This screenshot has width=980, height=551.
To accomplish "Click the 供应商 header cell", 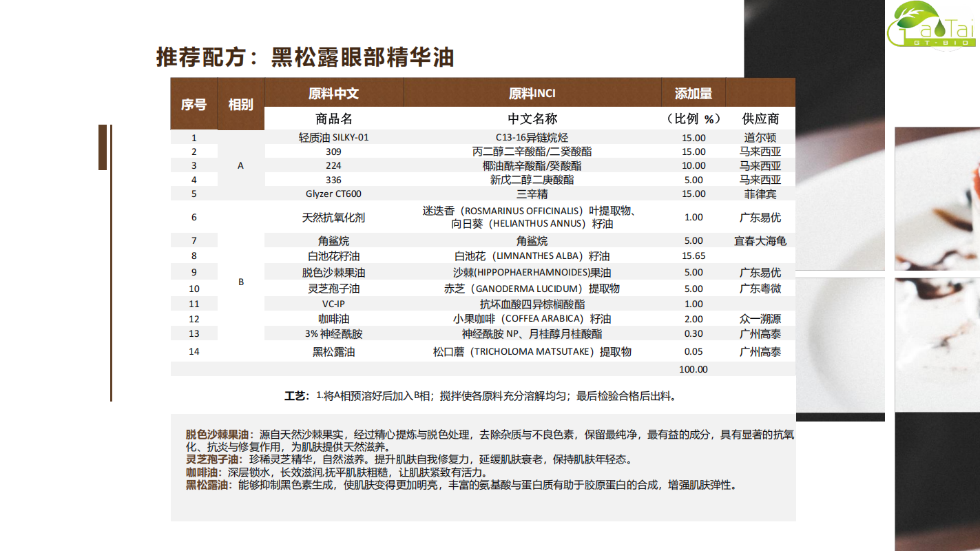I will (760, 118).
